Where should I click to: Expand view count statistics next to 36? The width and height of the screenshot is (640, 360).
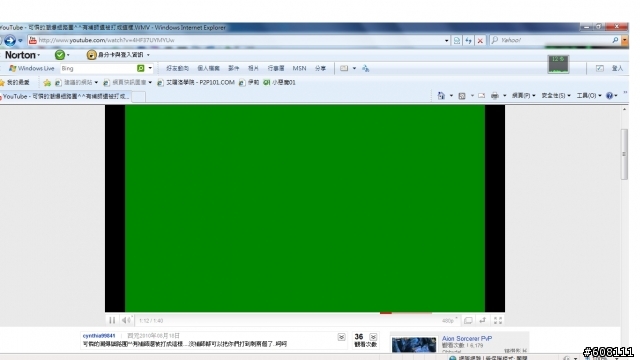(373, 337)
